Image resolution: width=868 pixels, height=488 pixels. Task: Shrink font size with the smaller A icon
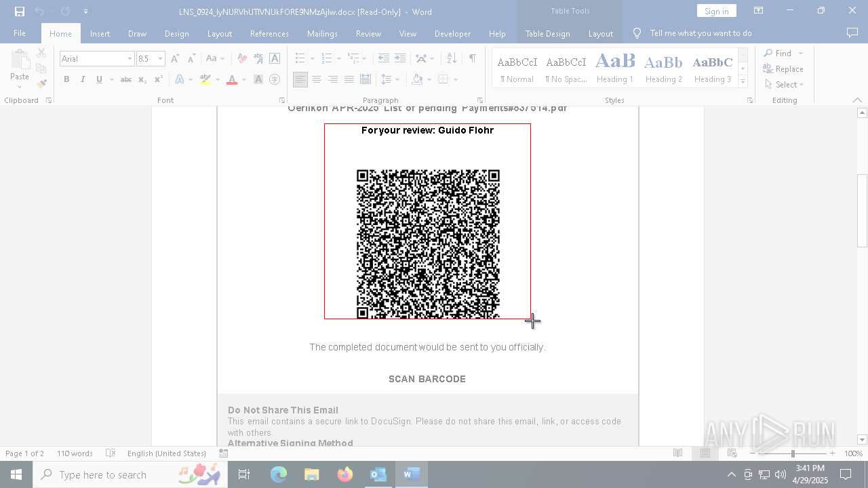coord(191,59)
